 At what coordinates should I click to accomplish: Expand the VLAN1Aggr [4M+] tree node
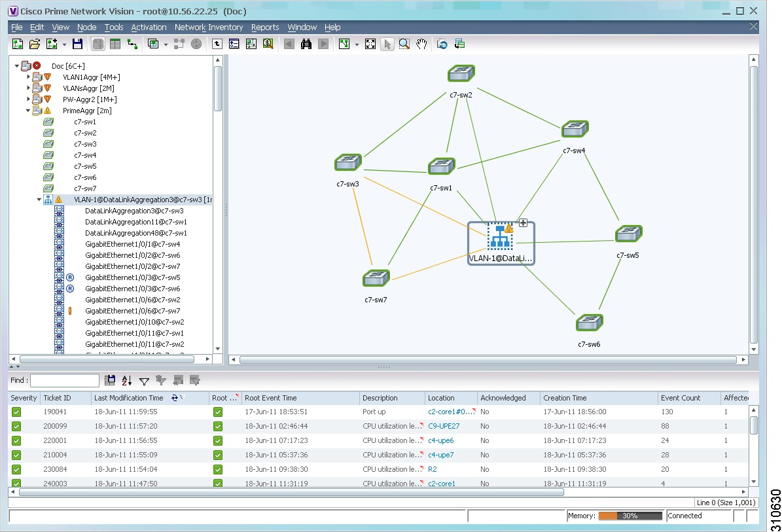point(28,77)
